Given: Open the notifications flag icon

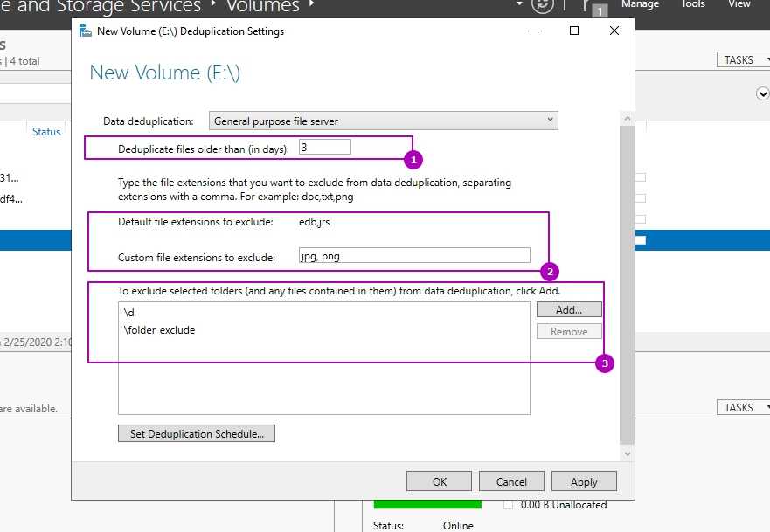Looking at the screenshot, I should coord(587,5).
